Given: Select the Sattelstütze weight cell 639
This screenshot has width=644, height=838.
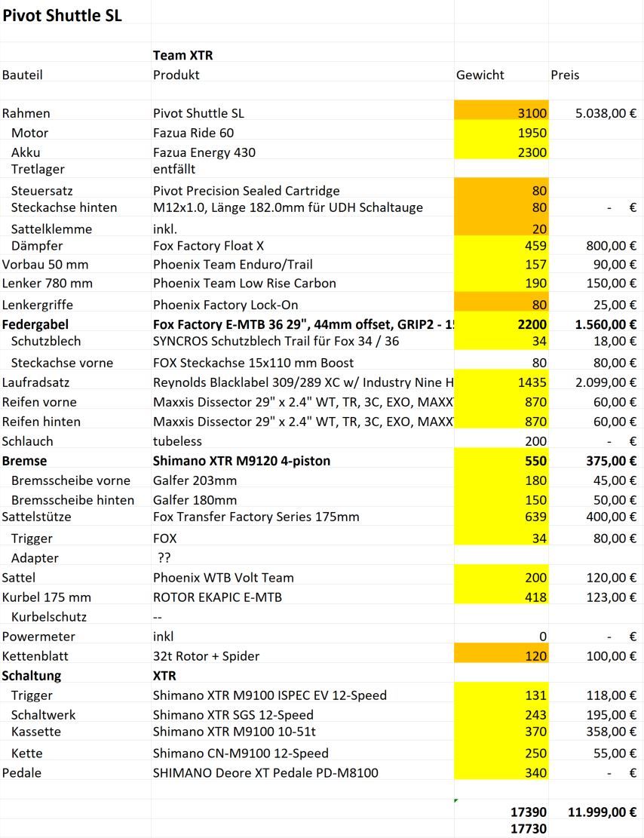Looking at the screenshot, I should pos(501,517).
